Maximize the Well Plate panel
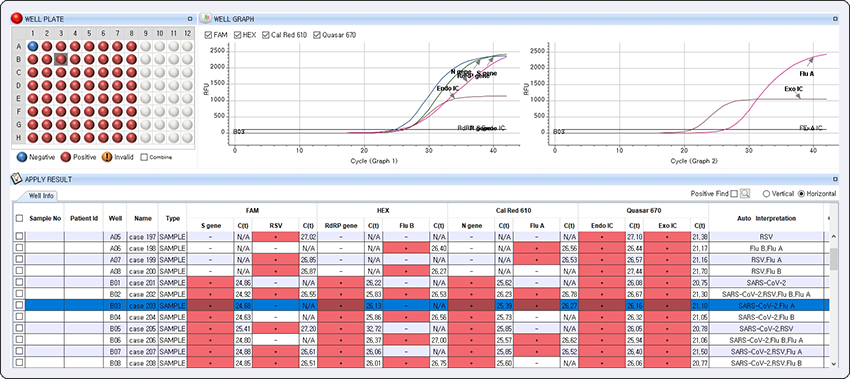This screenshot has height=379, width=850. tap(189, 19)
